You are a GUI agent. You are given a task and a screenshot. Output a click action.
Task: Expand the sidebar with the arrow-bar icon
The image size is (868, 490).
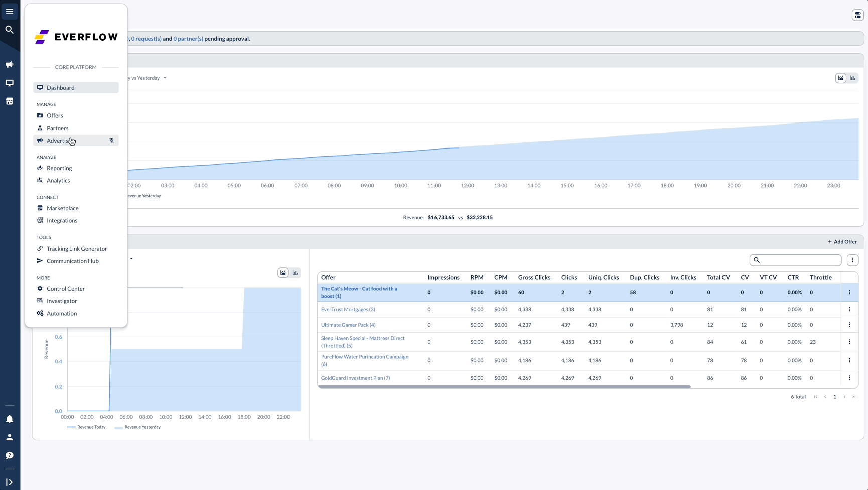point(10,482)
